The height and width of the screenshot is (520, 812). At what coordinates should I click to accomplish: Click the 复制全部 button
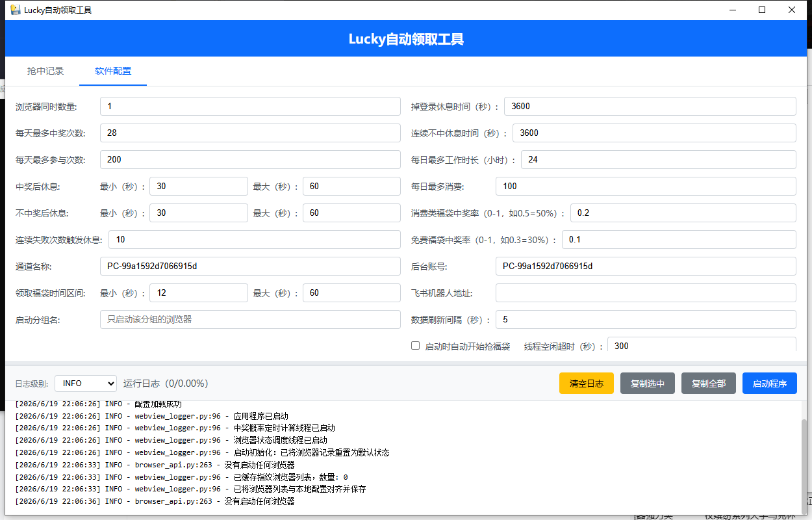pyautogui.click(x=709, y=383)
